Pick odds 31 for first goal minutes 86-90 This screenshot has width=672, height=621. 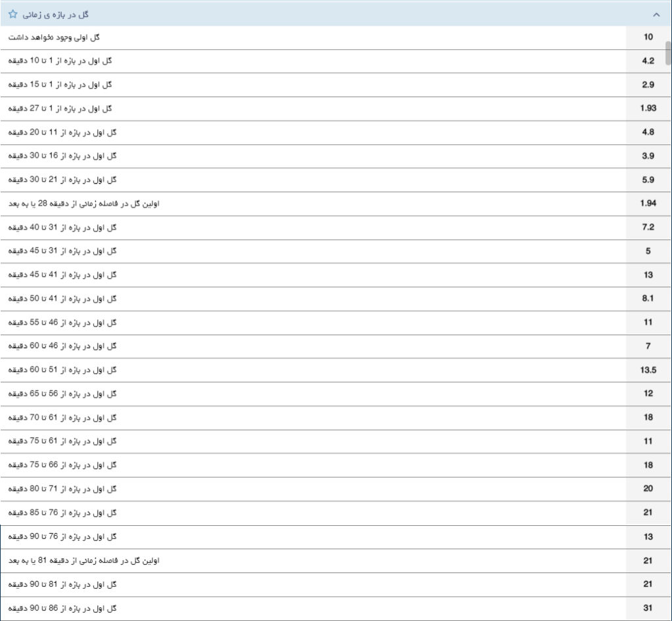[x=648, y=608]
